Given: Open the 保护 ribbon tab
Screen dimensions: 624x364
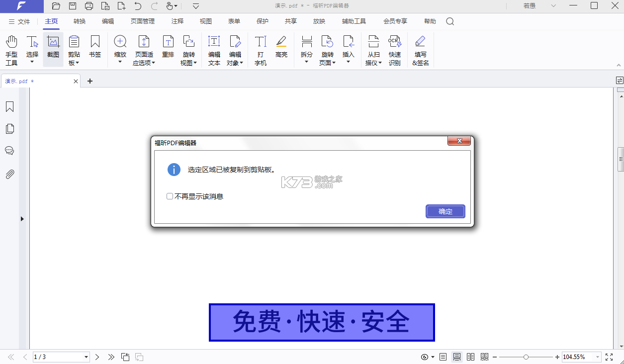Looking at the screenshot, I should pos(263,21).
